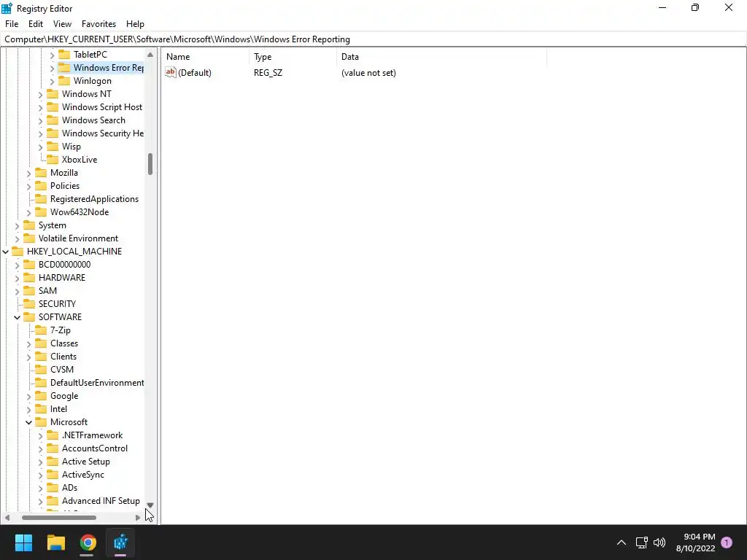
Task: Open the View menu
Action: (x=63, y=24)
